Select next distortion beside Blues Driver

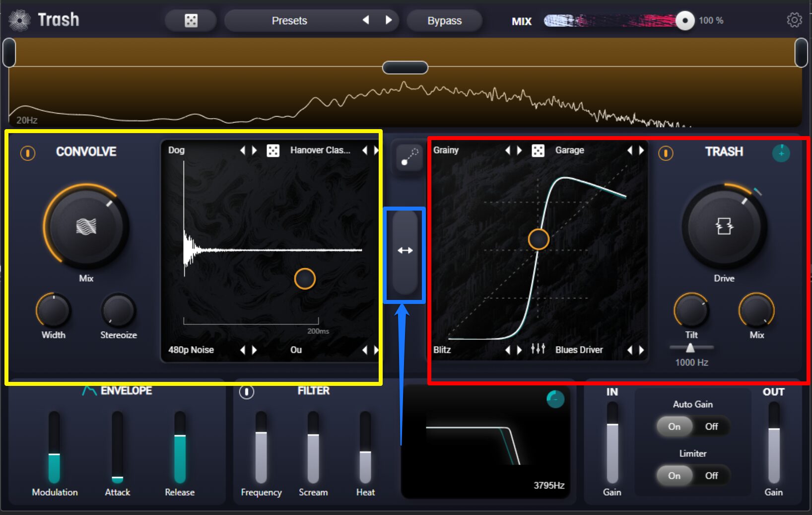point(641,350)
